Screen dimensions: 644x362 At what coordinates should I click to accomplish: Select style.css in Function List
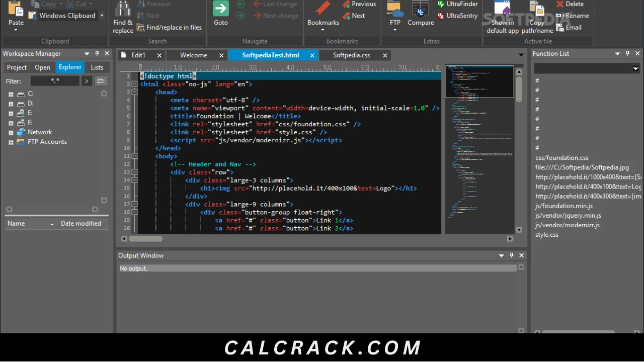coord(547,235)
